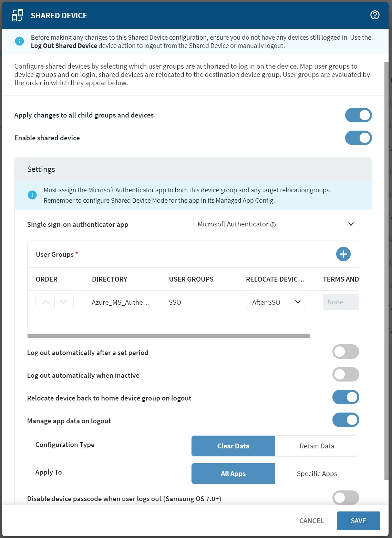
Task: Click the User Groups horizontal scrollbar
Action: point(169,336)
